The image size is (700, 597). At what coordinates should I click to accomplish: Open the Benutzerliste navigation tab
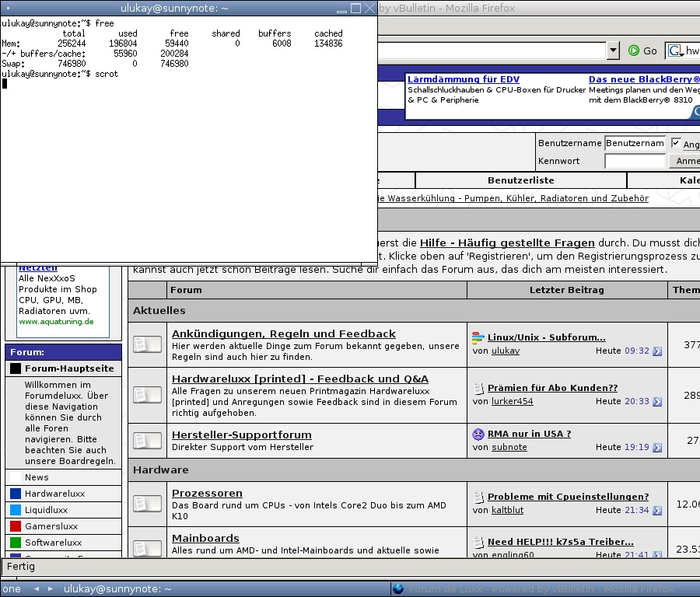520,180
